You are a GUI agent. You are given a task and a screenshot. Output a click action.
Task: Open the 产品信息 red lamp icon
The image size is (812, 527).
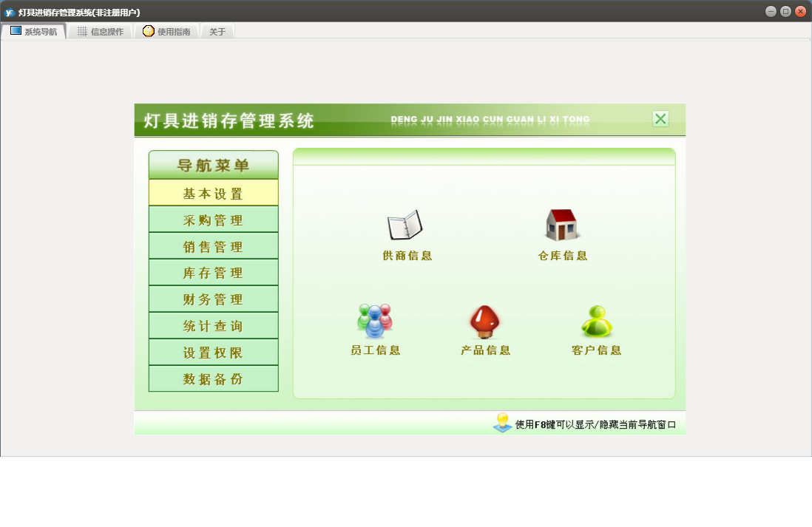tap(484, 322)
